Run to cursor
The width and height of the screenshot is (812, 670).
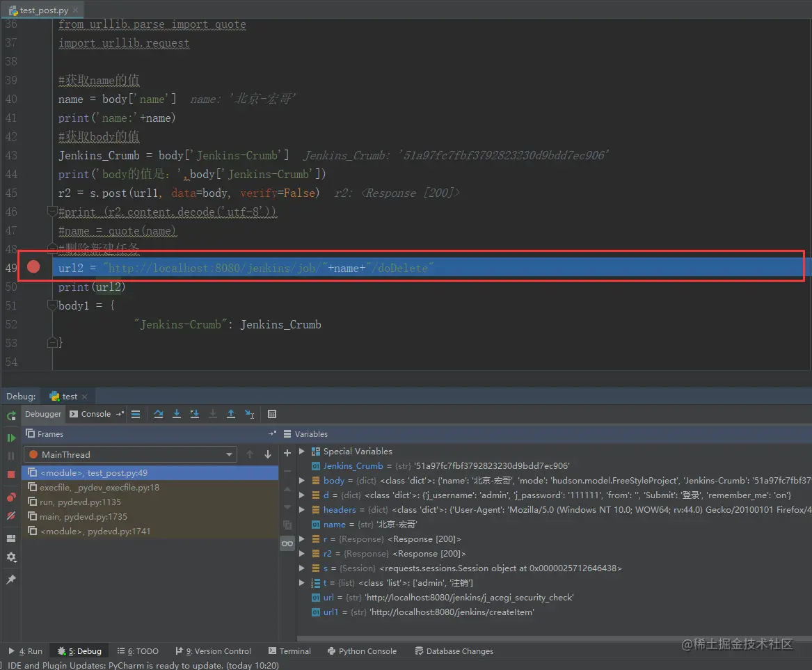(x=250, y=414)
